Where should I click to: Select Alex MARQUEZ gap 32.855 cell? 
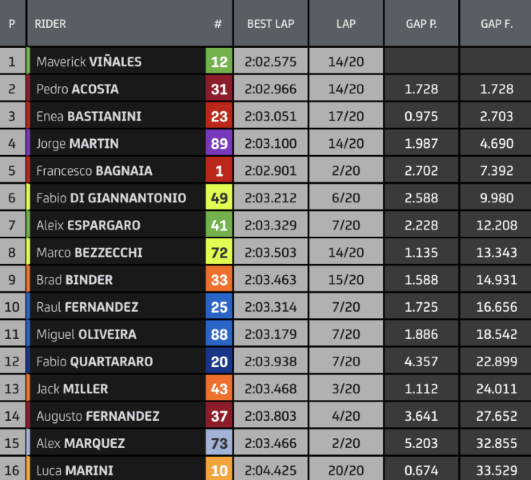click(x=496, y=443)
